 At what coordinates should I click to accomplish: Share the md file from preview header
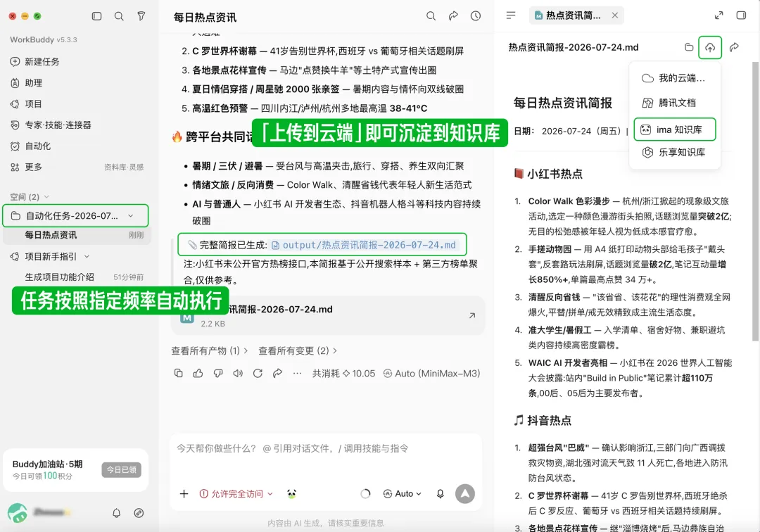click(734, 47)
